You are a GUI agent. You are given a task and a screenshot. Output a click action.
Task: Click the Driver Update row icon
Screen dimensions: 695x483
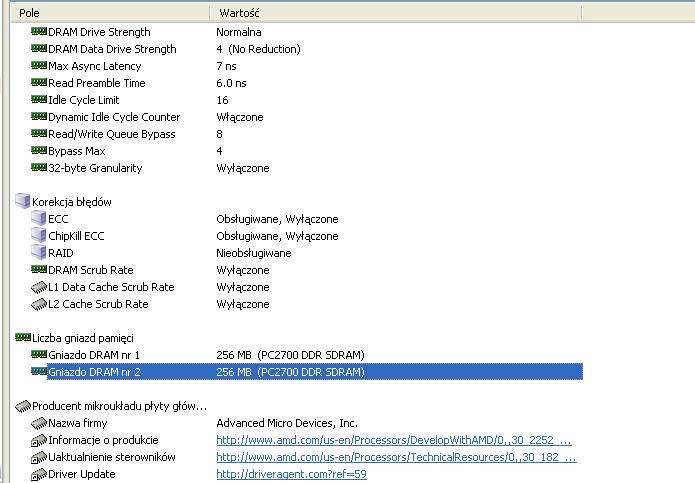[x=39, y=474]
